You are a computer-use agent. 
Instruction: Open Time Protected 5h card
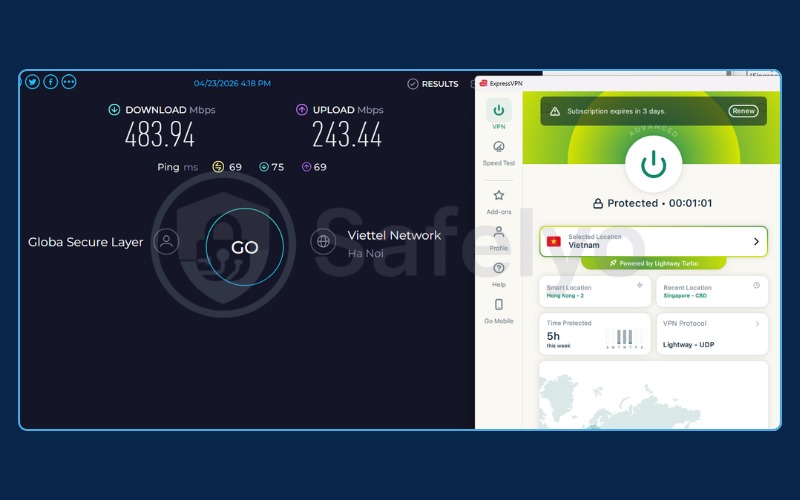point(595,334)
